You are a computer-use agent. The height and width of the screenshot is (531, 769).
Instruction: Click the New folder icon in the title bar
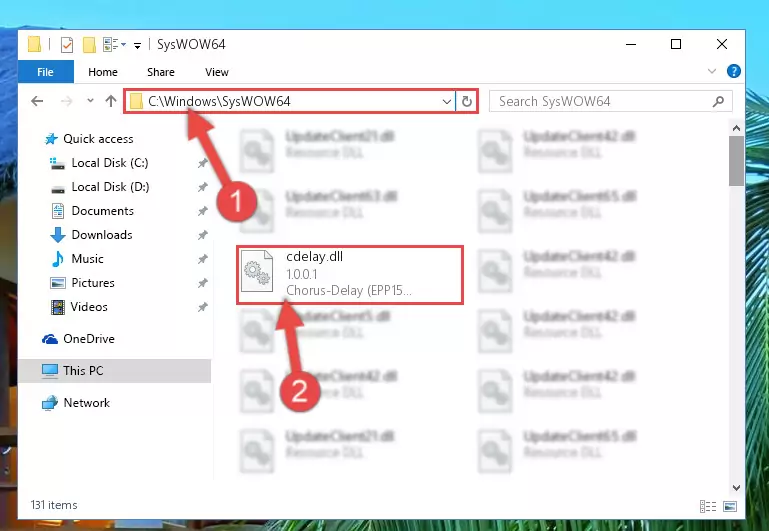(89, 45)
